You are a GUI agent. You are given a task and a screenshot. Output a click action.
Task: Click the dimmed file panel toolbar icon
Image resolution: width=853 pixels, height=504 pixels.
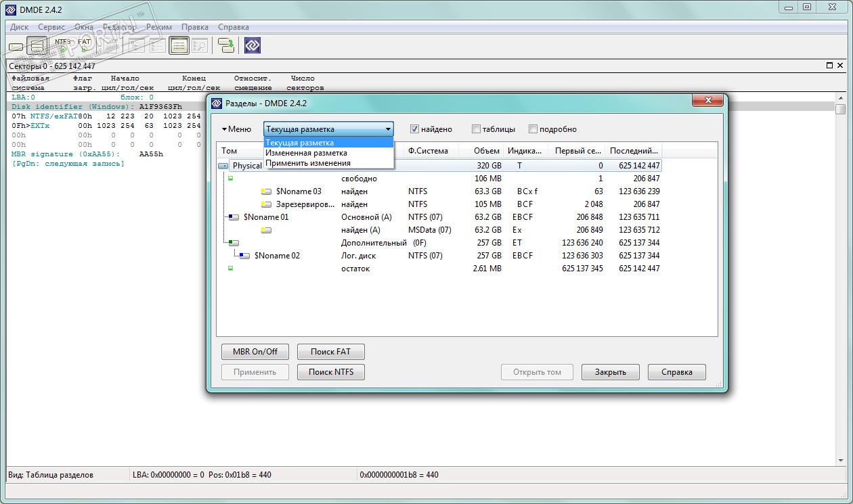click(x=158, y=46)
